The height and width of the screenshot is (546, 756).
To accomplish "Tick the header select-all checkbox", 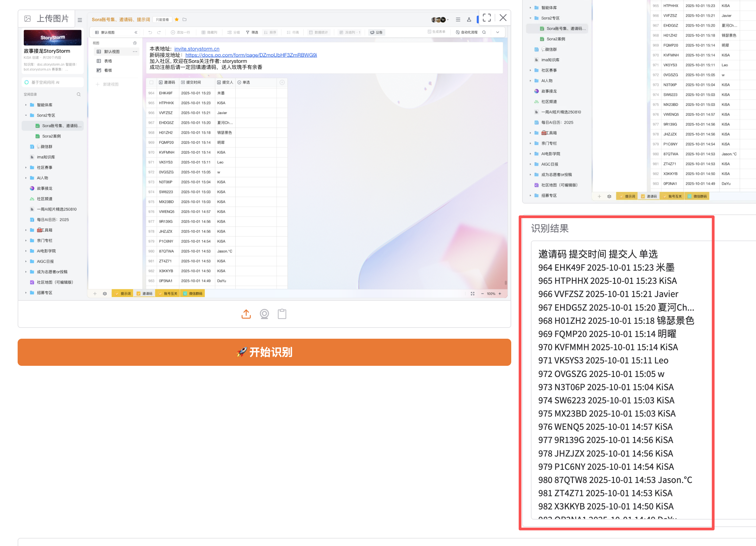I will (152, 82).
